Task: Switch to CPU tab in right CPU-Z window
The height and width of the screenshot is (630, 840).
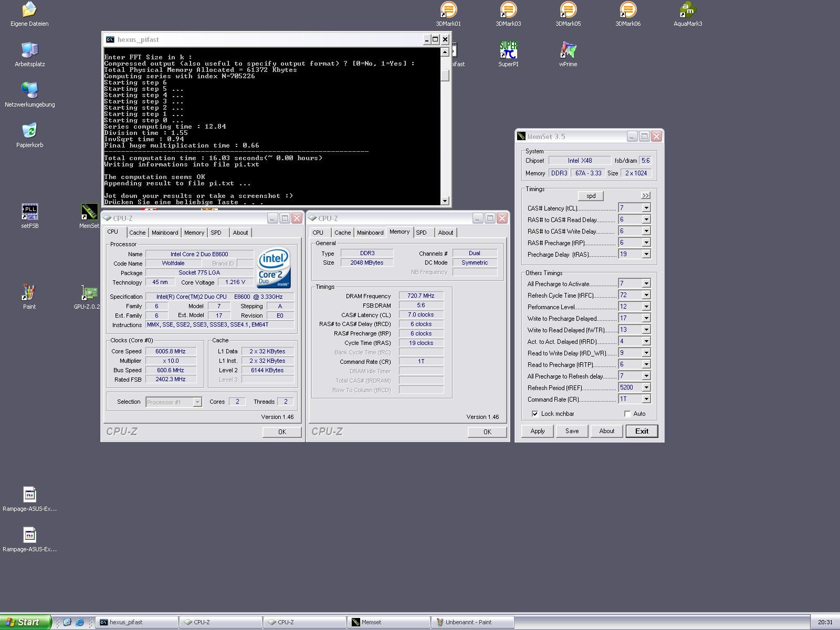Action: [318, 233]
